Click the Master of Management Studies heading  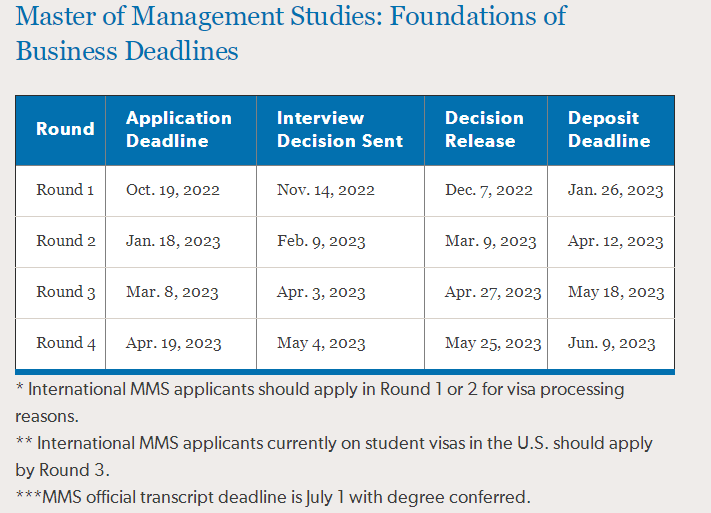291,32
